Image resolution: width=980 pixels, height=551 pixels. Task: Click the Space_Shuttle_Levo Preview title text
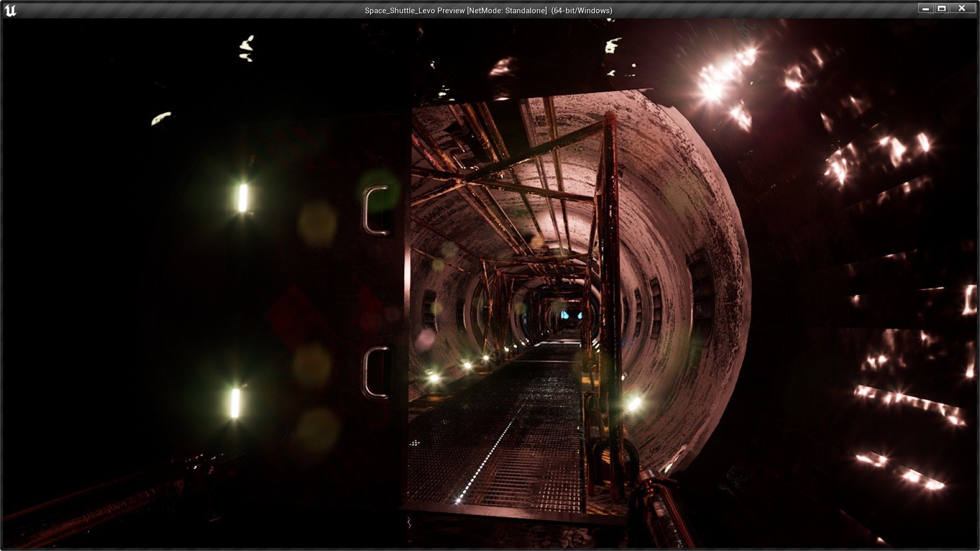[488, 10]
